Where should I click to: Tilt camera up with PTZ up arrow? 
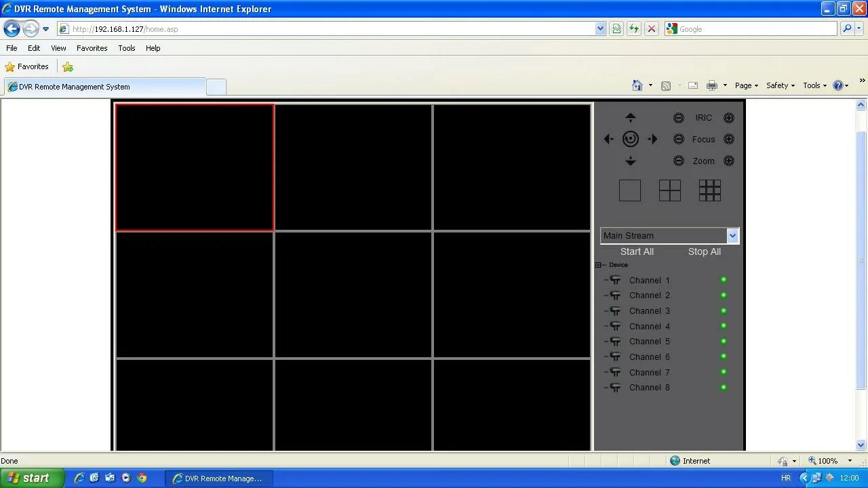click(x=630, y=117)
